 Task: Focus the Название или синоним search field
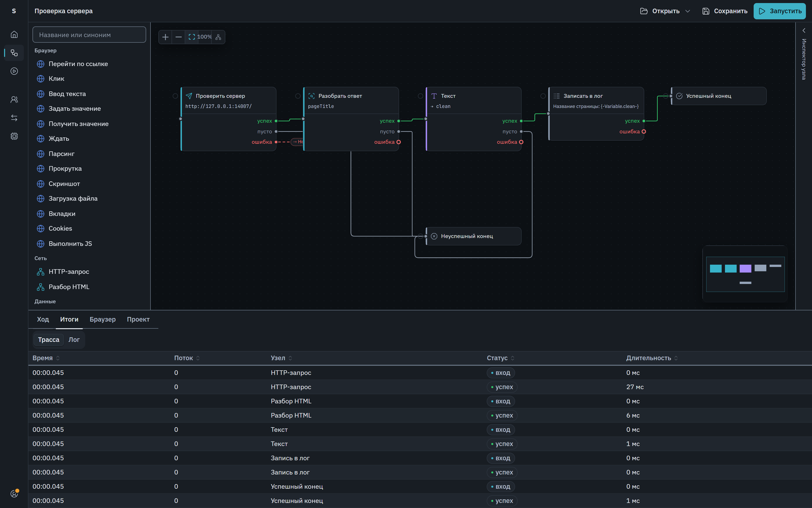89,35
